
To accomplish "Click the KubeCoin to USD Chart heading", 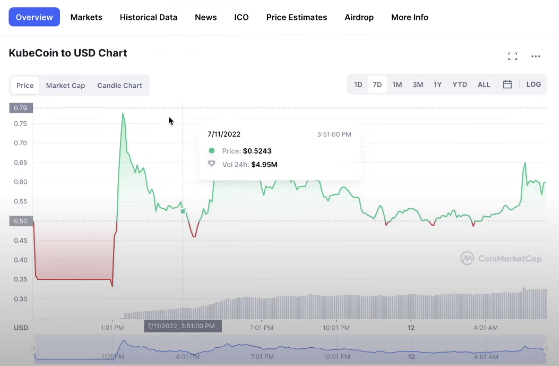I will pos(68,53).
